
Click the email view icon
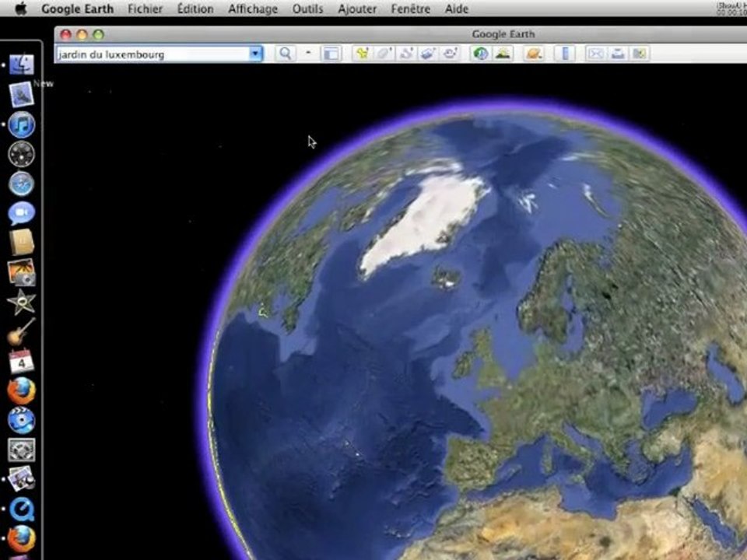point(595,54)
